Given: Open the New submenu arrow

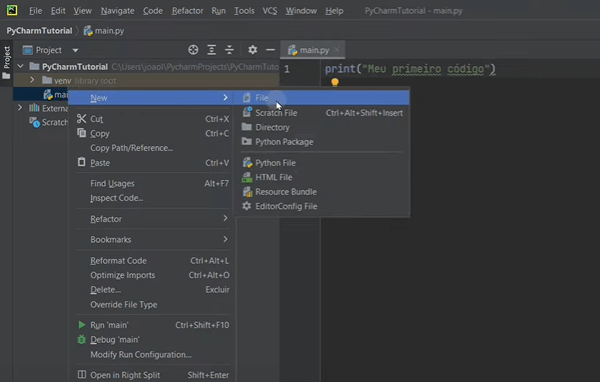Looking at the screenshot, I should click(225, 98).
